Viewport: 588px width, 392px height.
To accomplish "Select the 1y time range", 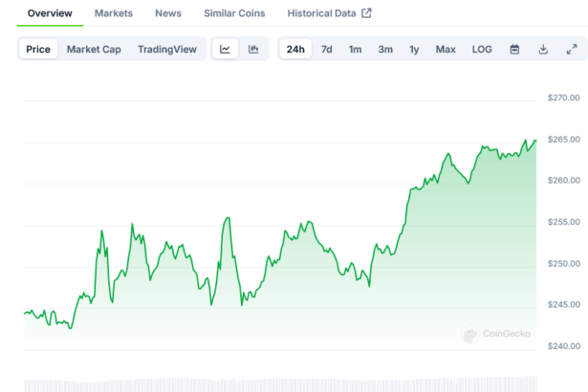I will click(x=414, y=50).
